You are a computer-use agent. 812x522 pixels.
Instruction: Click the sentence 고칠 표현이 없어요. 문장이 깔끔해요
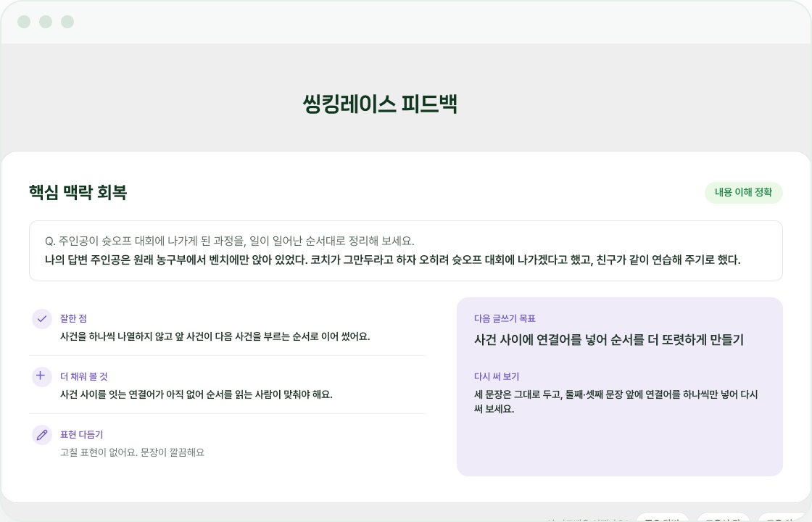pyautogui.click(x=132, y=452)
